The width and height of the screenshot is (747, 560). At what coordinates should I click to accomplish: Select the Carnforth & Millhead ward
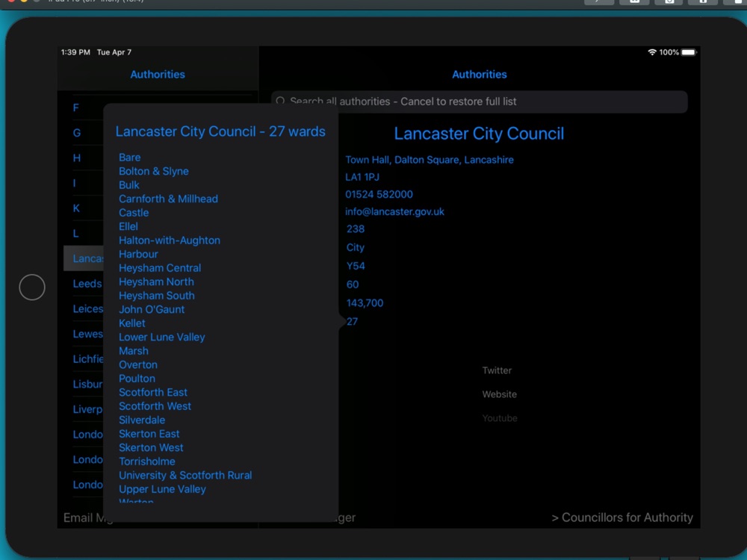pos(168,199)
